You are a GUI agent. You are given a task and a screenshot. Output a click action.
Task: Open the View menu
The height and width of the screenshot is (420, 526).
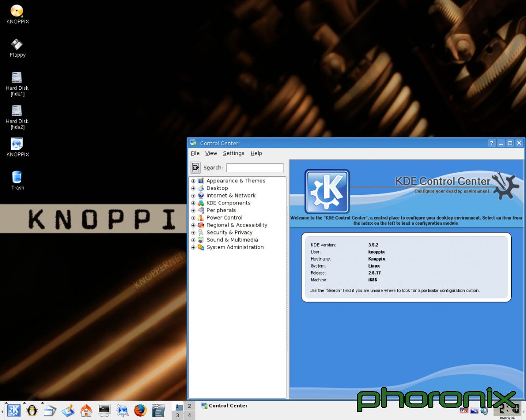tap(211, 153)
